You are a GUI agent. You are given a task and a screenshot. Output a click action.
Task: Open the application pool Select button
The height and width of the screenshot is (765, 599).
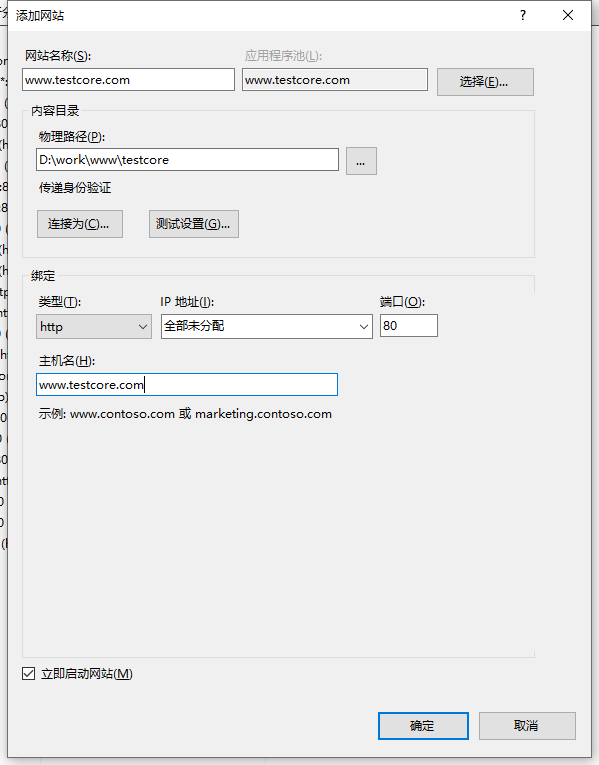[485, 81]
